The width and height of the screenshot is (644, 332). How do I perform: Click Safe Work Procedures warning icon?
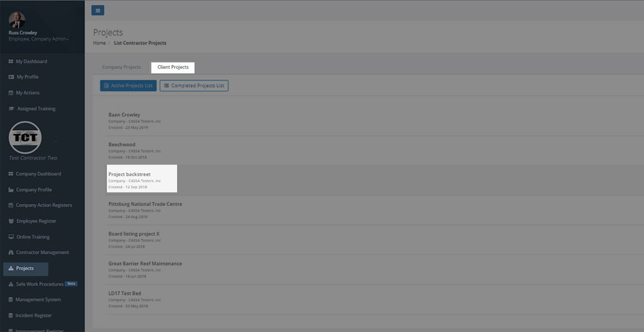click(x=11, y=284)
